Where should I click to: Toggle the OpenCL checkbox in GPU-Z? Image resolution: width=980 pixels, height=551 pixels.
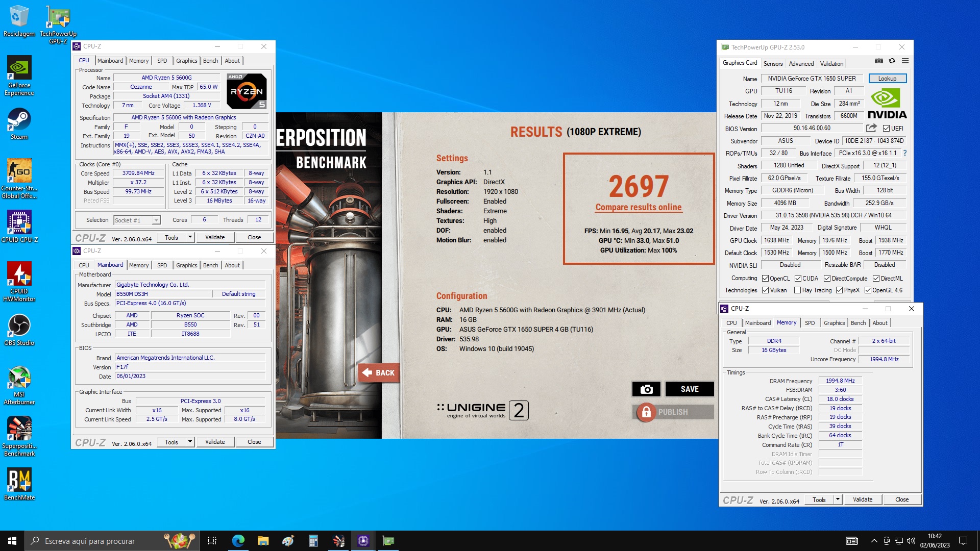(765, 279)
